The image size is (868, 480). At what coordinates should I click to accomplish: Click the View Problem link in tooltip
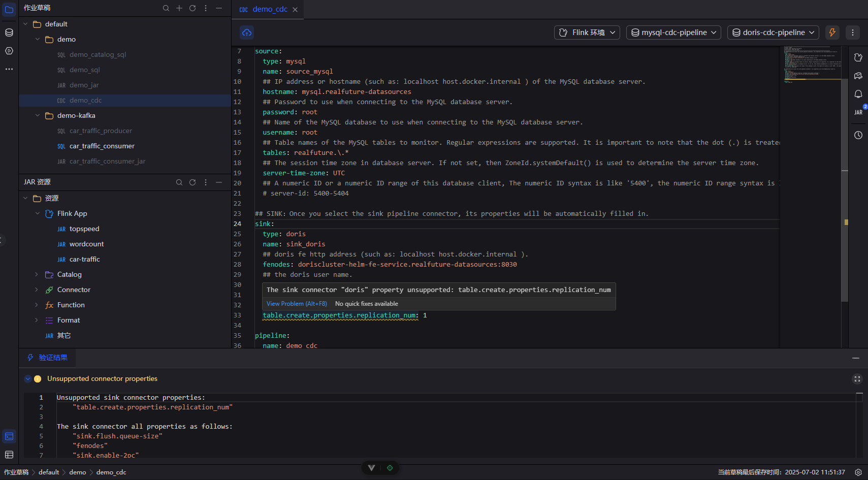297,304
